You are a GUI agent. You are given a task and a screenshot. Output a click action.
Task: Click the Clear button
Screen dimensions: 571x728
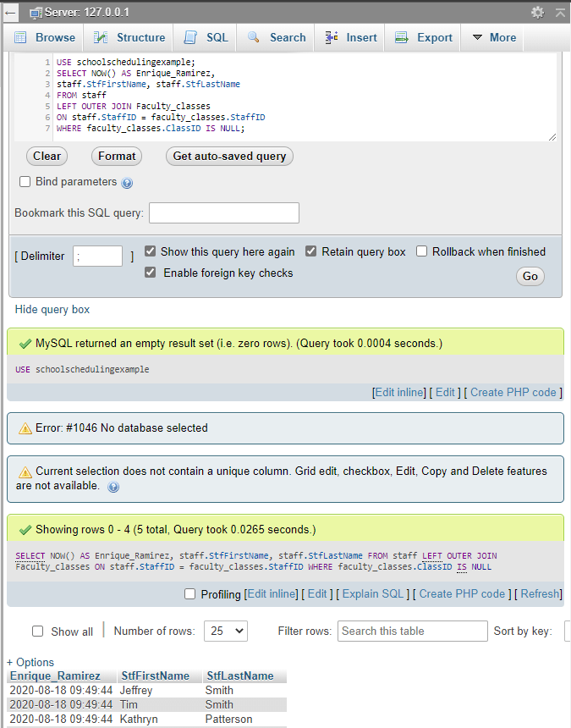click(47, 156)
